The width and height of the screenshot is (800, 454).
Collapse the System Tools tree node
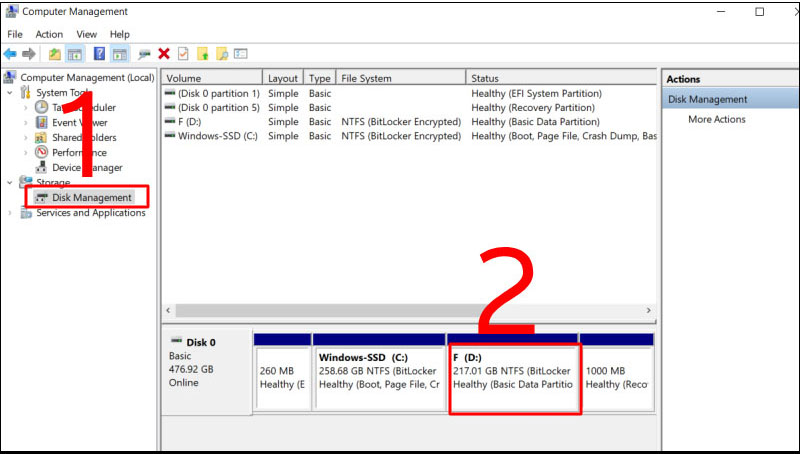point(10,93)
